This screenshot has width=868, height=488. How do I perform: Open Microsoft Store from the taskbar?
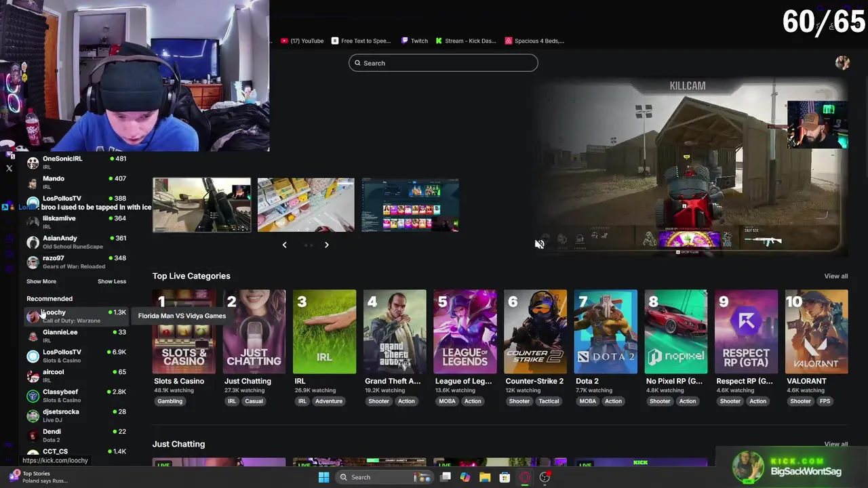coord(505,477)
